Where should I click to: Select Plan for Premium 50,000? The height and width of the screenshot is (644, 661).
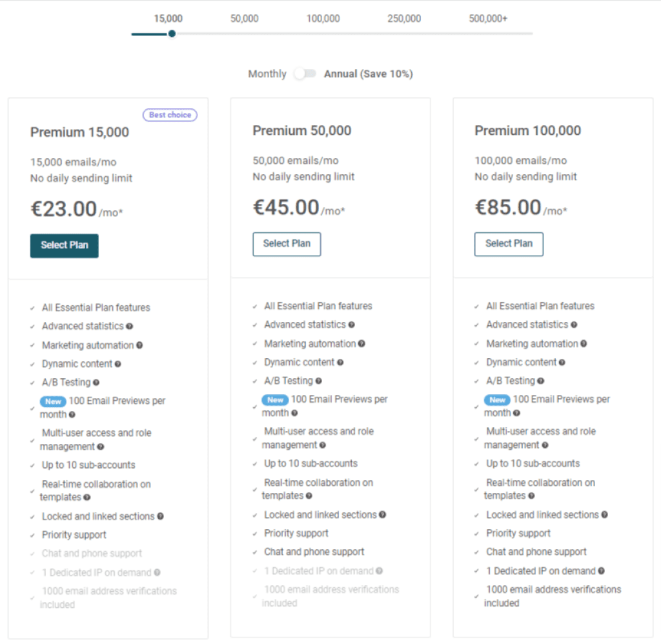coord(287,244)
